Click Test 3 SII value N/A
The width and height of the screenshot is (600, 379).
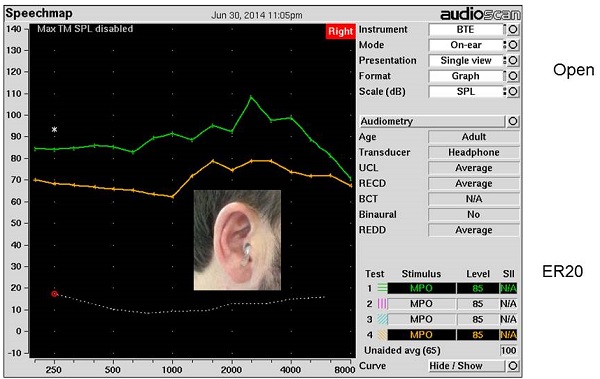[509, 319]
